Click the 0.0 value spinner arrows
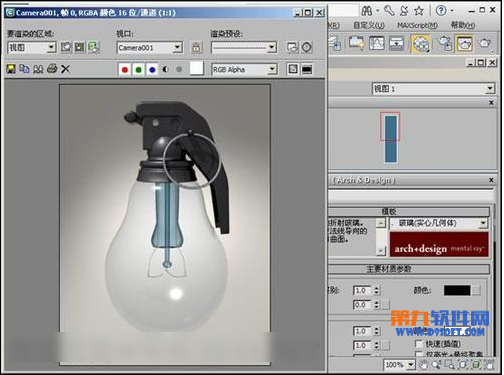This screenshot has height=375, width=504. [377, 305]
